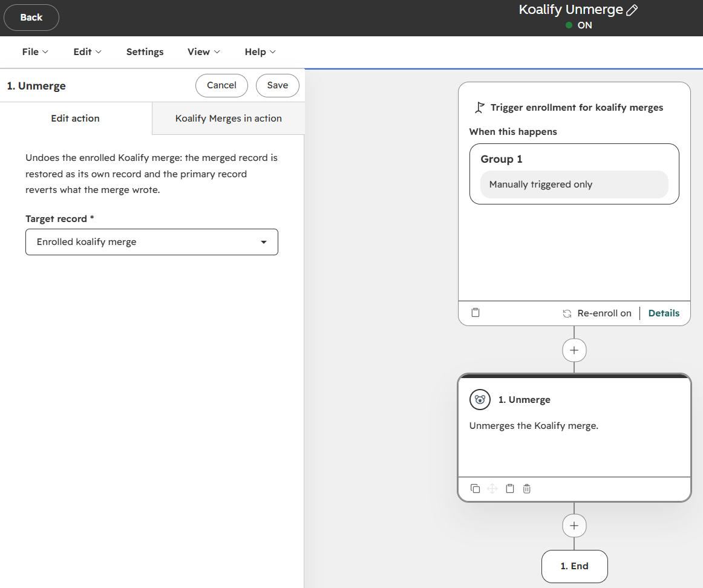Click the 1. Unmerge panel heading
The image size is (703, 588).
[x=36, y=86]
